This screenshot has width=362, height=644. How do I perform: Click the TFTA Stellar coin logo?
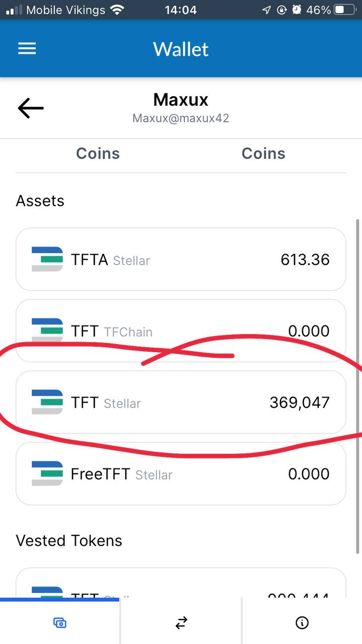point(47,259)
